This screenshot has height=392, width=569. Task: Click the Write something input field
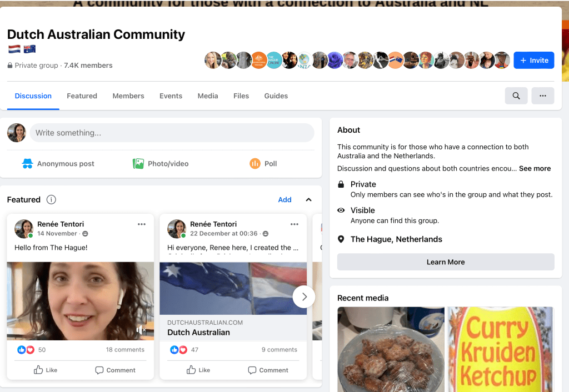pos(171,133)
